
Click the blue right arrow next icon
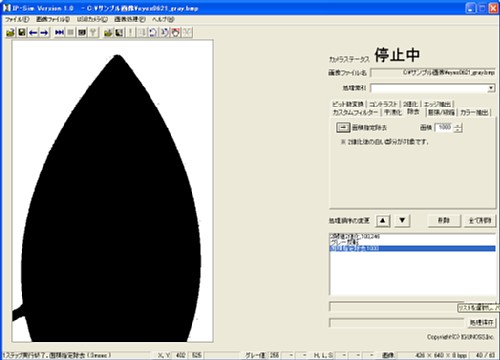(x=44, y=32)
